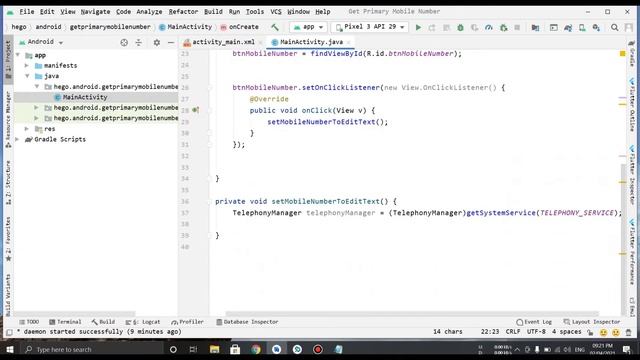640x360 pixels.
Task: Select the MainActivity.java tab
Action: click(x=311, y=42)
